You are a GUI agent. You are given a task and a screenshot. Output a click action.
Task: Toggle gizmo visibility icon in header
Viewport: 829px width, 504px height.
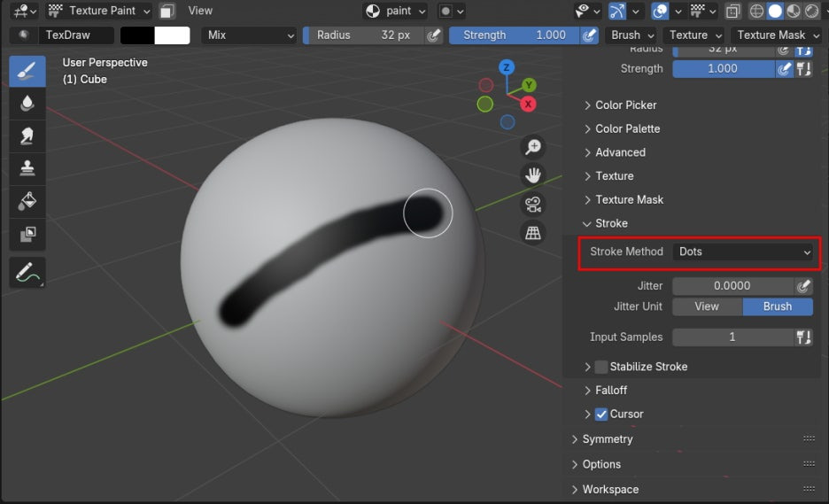click(617, 11)
